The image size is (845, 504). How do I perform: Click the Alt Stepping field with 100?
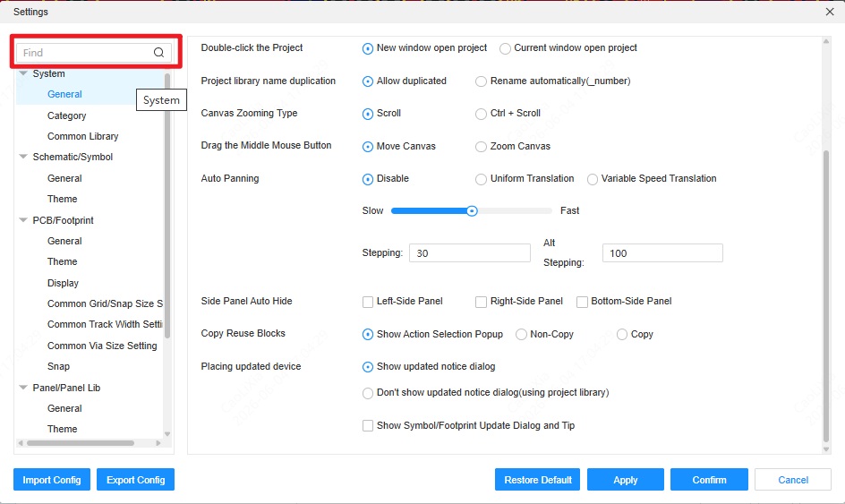tap(662, 252)
